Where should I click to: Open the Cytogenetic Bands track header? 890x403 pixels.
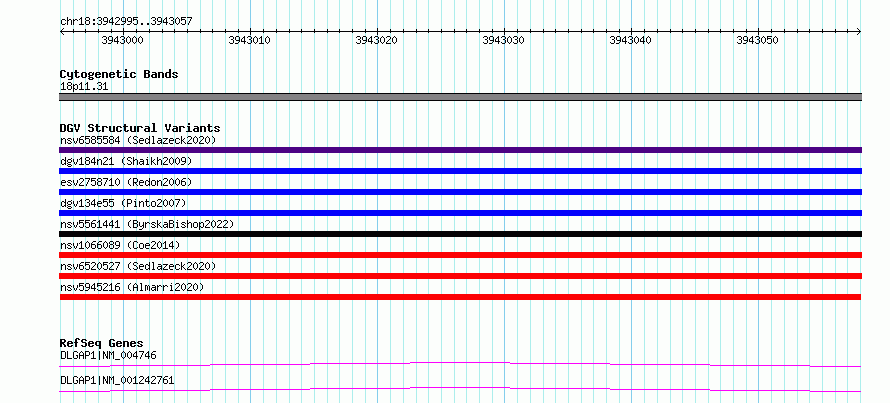[119, 74]
